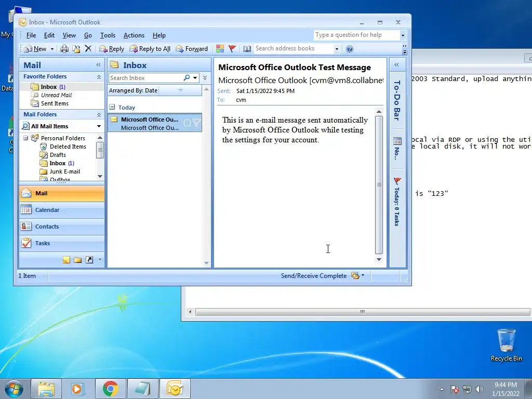Image resolution: width=532 pixels, height=399 pixels.
Task: Click the To-Do Bar calendar icon
Action: coord(397,141)
